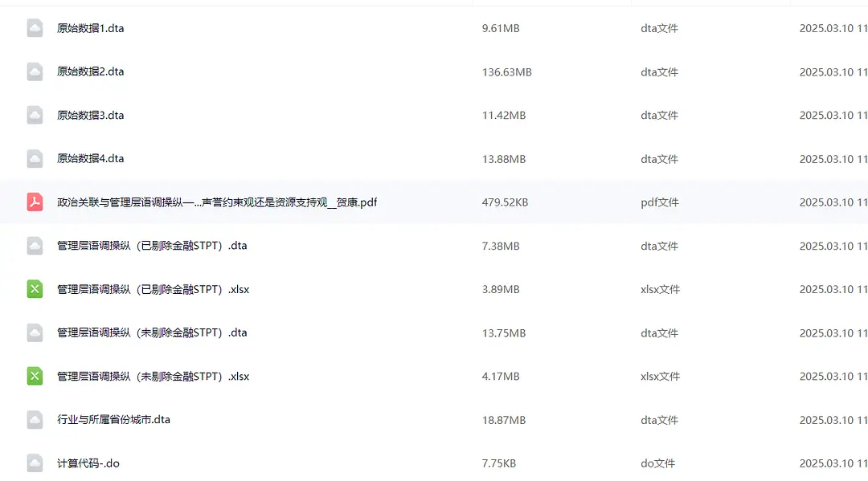
Task: Click the size value 136.63MB
Action: (506, 72)
